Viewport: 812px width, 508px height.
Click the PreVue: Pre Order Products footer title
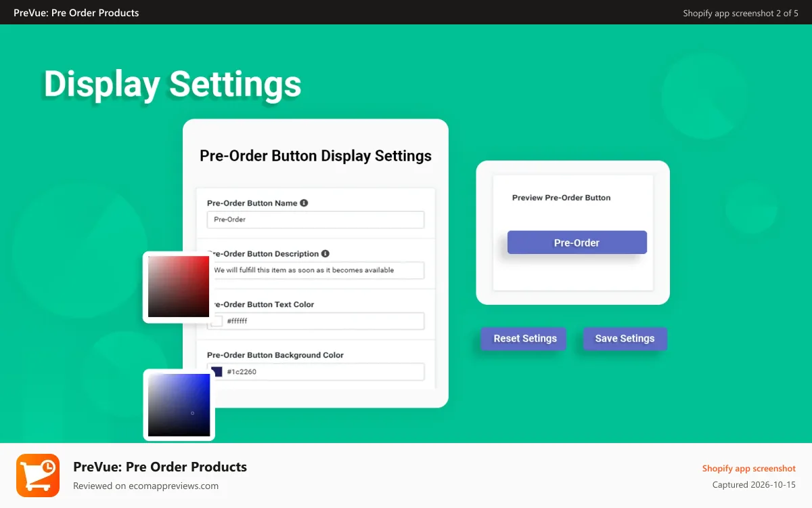click(x=160, y=467)
